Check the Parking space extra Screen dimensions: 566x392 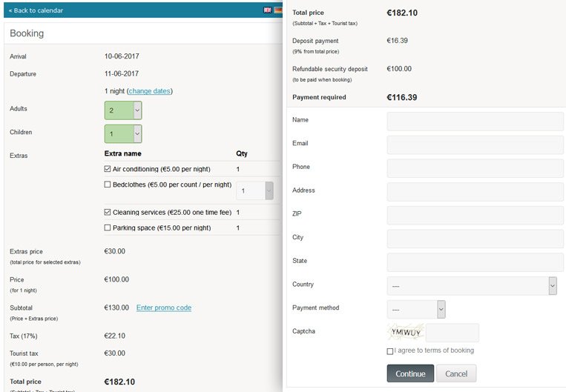[x=108, y=227]
